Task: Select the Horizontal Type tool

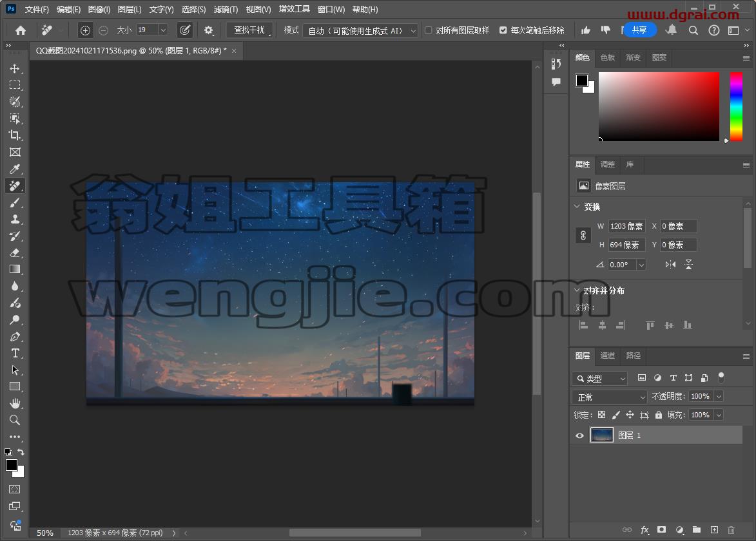Action: pos(14,353)
